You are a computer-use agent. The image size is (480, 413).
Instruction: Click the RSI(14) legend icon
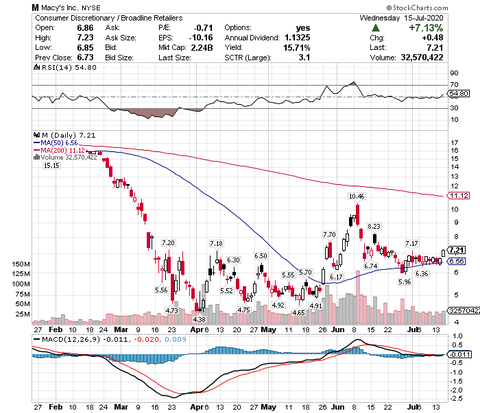tap(36, 68)
